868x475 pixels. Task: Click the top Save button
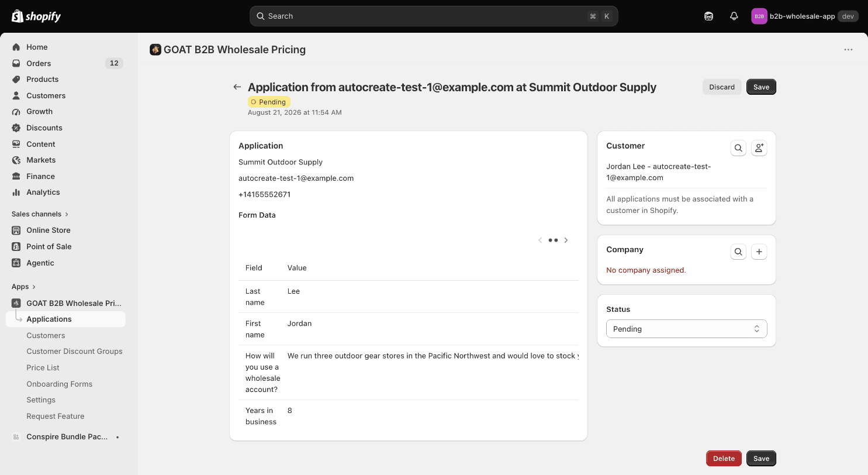(761, 87)
